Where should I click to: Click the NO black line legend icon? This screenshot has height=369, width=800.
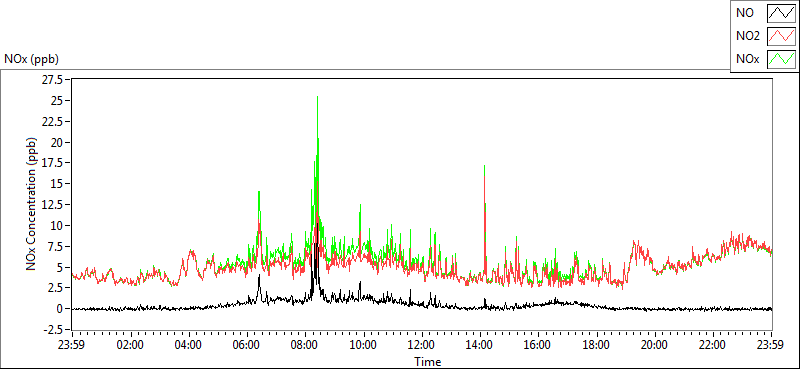782,13
